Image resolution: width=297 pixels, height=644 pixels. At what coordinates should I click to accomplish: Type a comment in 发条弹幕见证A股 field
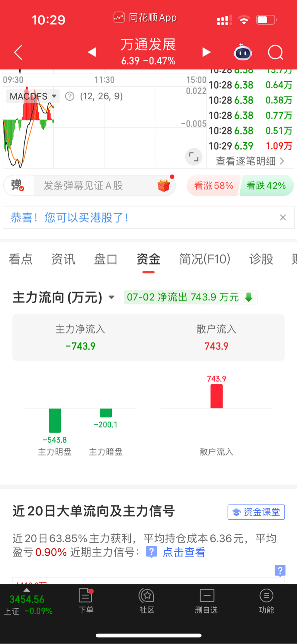pos(97,185)
